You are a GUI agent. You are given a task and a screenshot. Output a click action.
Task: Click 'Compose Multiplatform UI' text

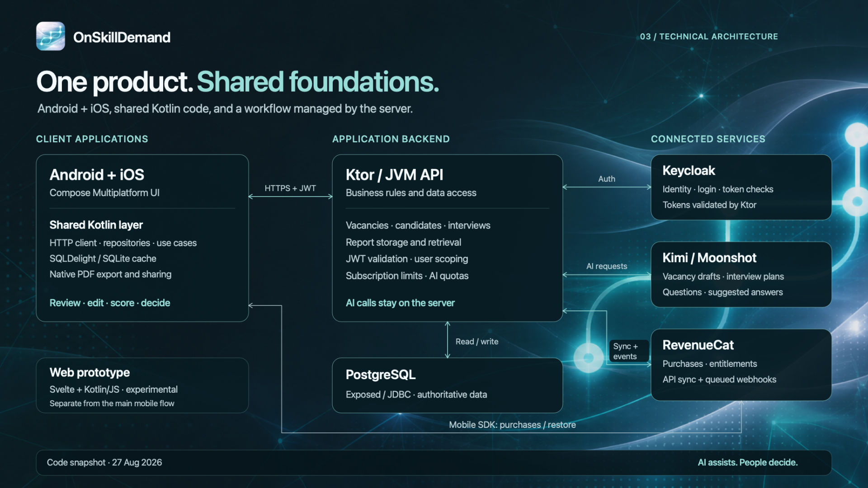tap(104, 193)
